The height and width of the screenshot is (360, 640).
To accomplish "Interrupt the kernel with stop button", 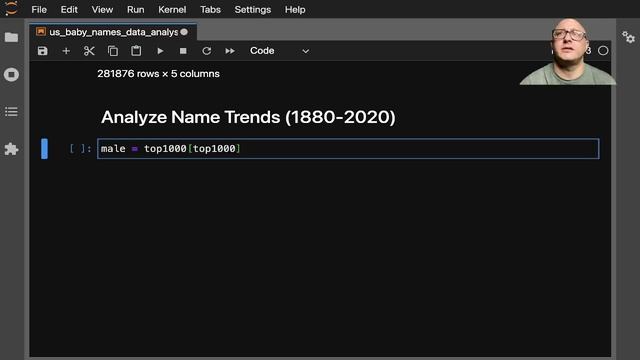I will [x=183, y=51].
